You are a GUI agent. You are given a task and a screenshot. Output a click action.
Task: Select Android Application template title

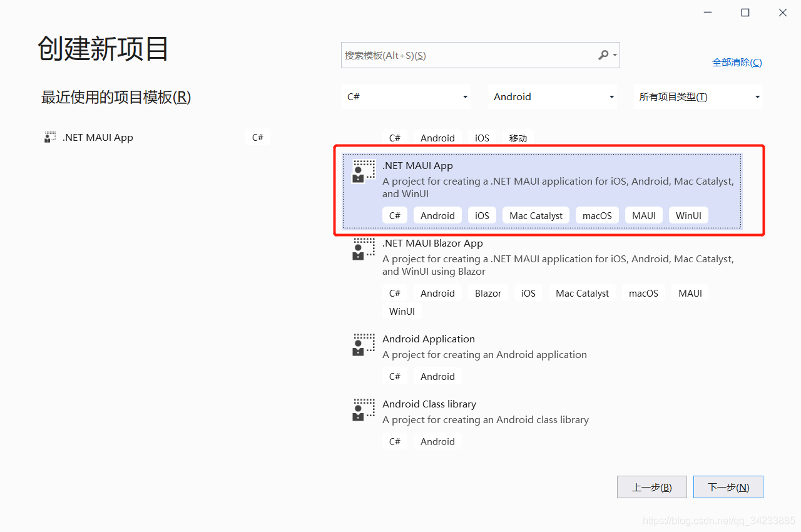tap(429, 339)
